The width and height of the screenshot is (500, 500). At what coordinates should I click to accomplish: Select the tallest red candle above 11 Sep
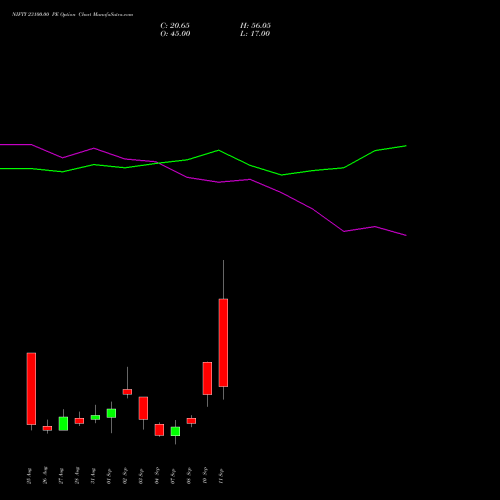point(223,343)
